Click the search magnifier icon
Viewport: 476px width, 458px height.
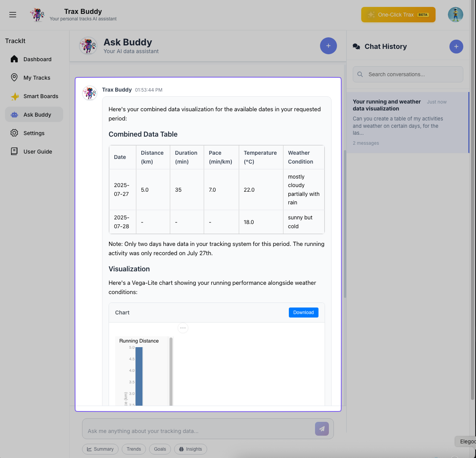click(x=360, y=74)
